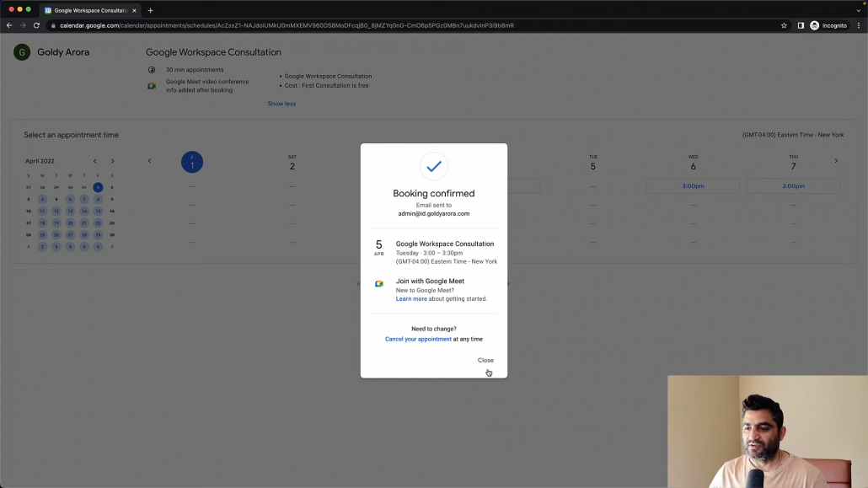View site information lock icon
Screen dimensions: 868x488
click(x=53, y=25)
